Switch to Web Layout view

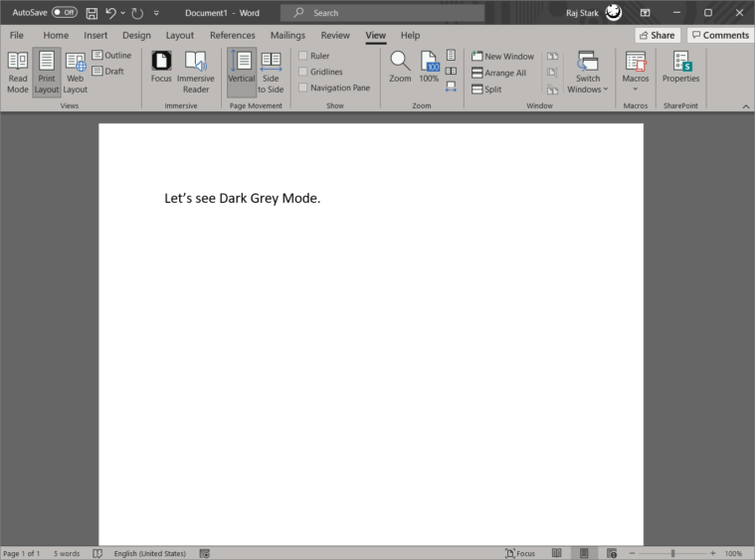coord(76,73)
